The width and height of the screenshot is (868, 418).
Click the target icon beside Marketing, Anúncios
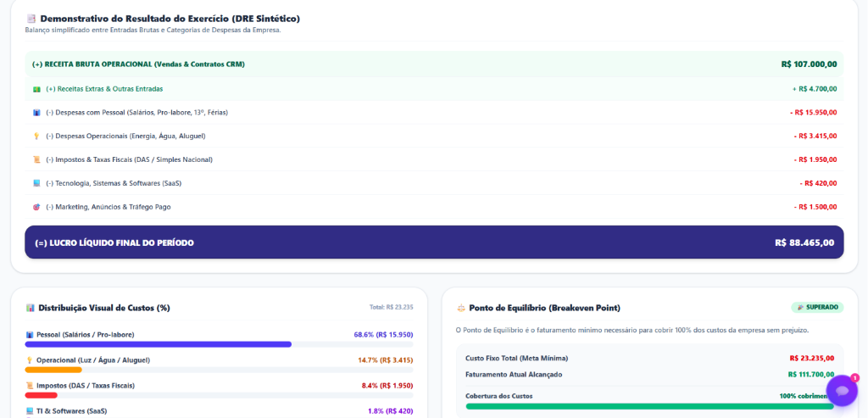click(36, 207)
